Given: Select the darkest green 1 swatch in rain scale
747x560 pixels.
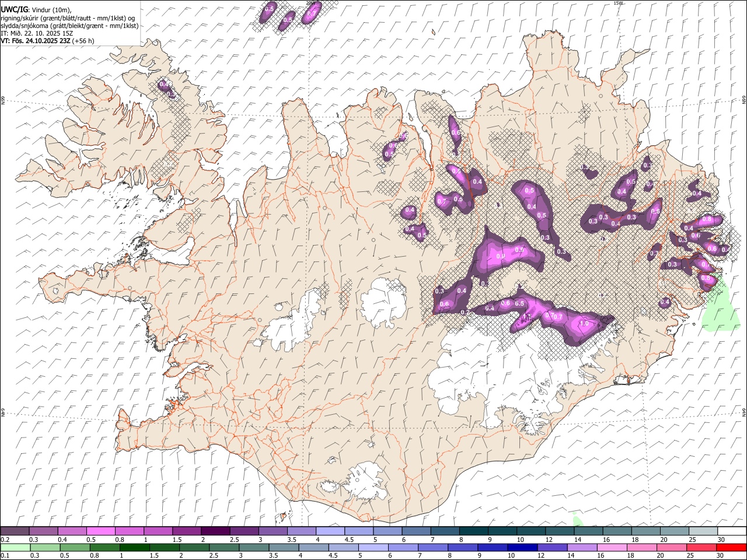Looking at the screenshot, I should (x=134, y=547).
